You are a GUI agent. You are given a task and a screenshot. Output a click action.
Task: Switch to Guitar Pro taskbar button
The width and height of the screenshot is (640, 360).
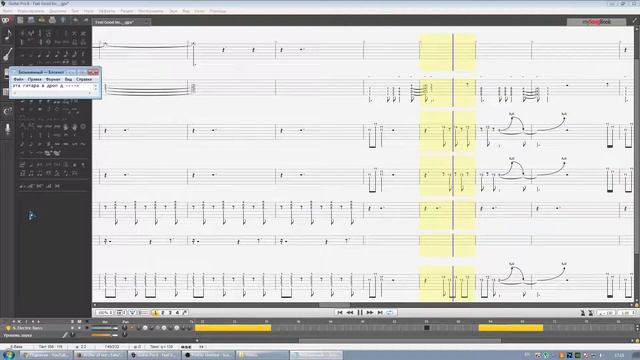tap(154, 355)
